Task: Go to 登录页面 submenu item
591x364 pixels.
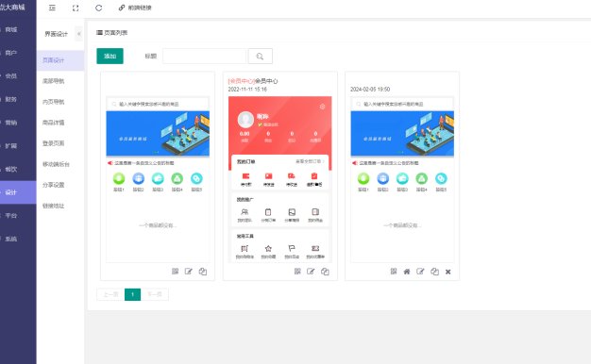Action: [x=53, y=143]
